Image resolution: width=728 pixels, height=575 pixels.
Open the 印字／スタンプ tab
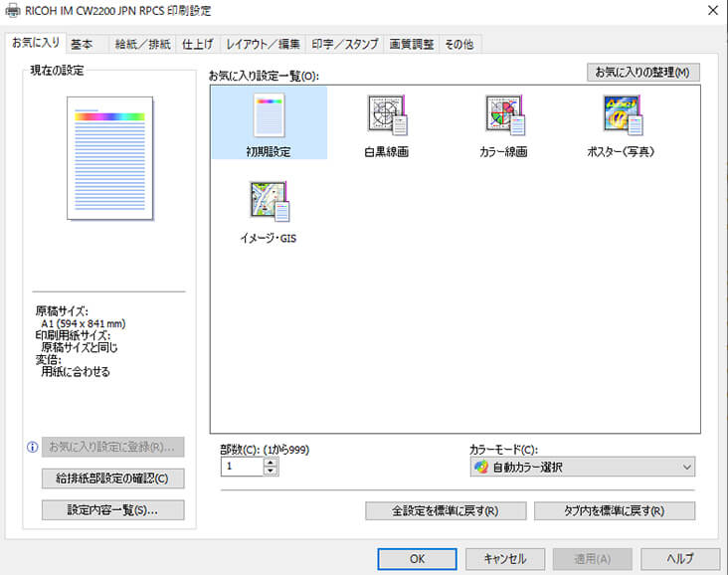pyautogui.click(x=344, y=44)
